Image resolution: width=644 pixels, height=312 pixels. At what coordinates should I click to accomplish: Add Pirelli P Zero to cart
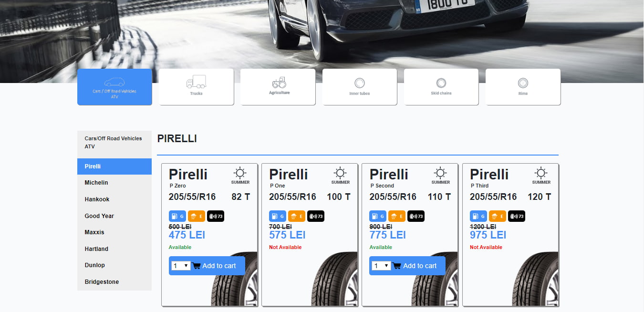[214, 266]
